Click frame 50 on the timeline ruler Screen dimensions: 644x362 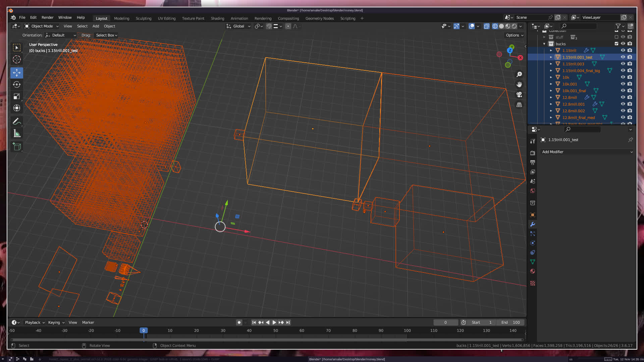point(275,330)
